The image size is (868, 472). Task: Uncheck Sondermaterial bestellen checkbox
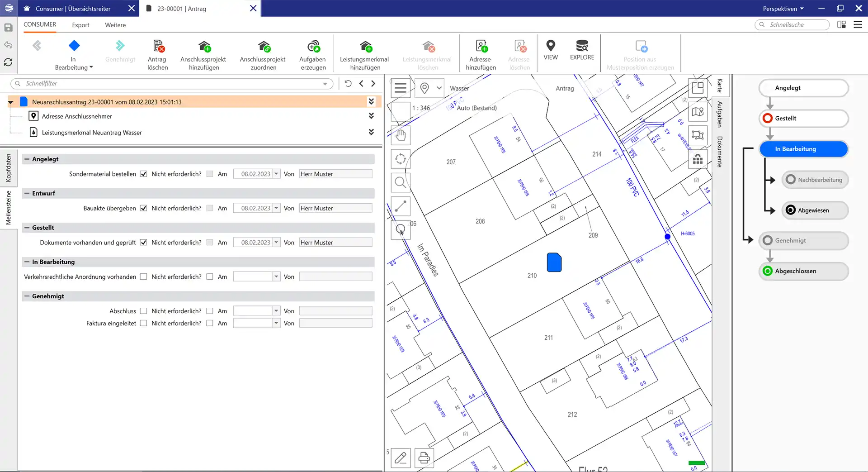(x=143, y=174)
